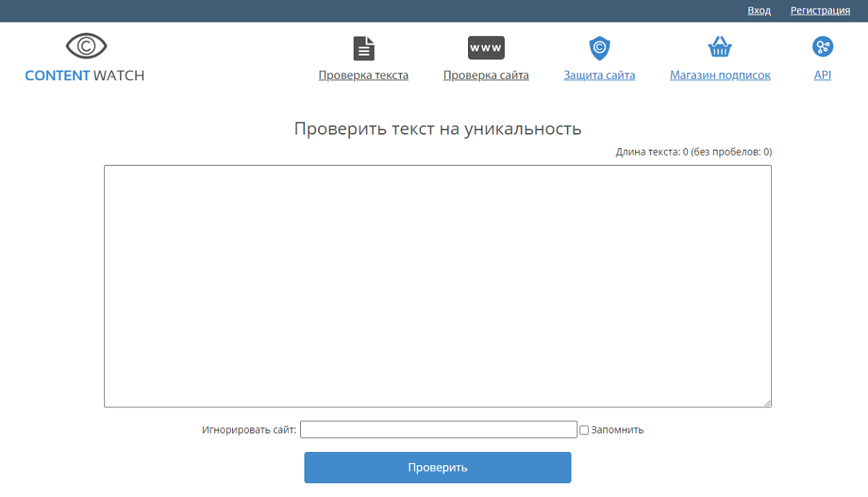Visit the Магазин подписок link
This screenshot has height=497, width=868.
pos(720,75)
